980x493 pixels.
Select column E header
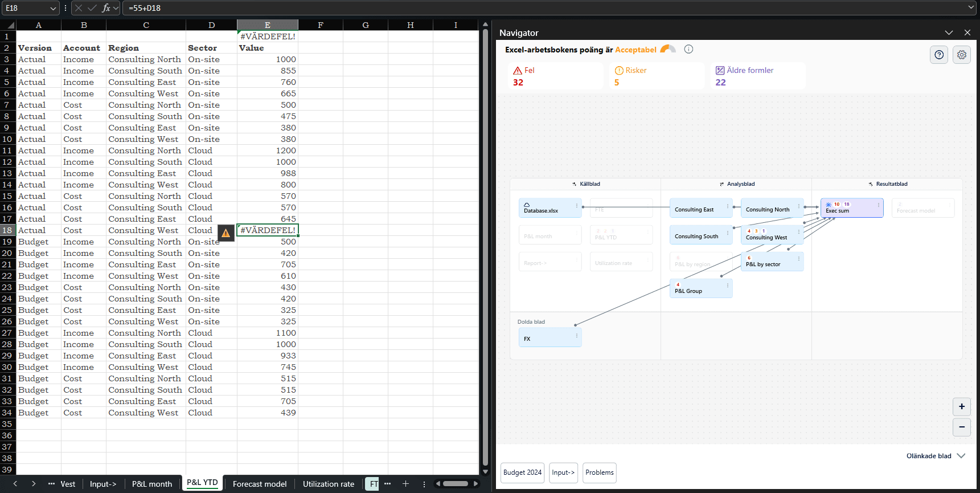268,25
